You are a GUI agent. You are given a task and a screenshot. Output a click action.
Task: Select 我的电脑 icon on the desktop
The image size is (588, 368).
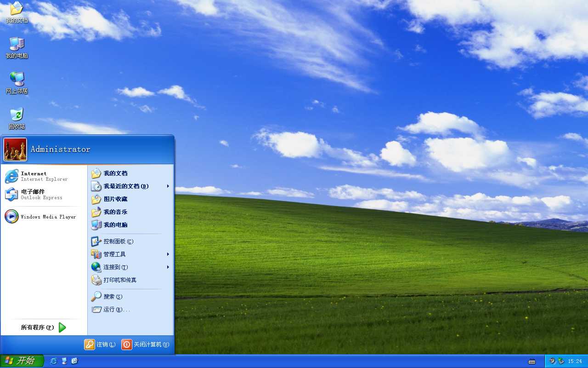click(17, 47)
